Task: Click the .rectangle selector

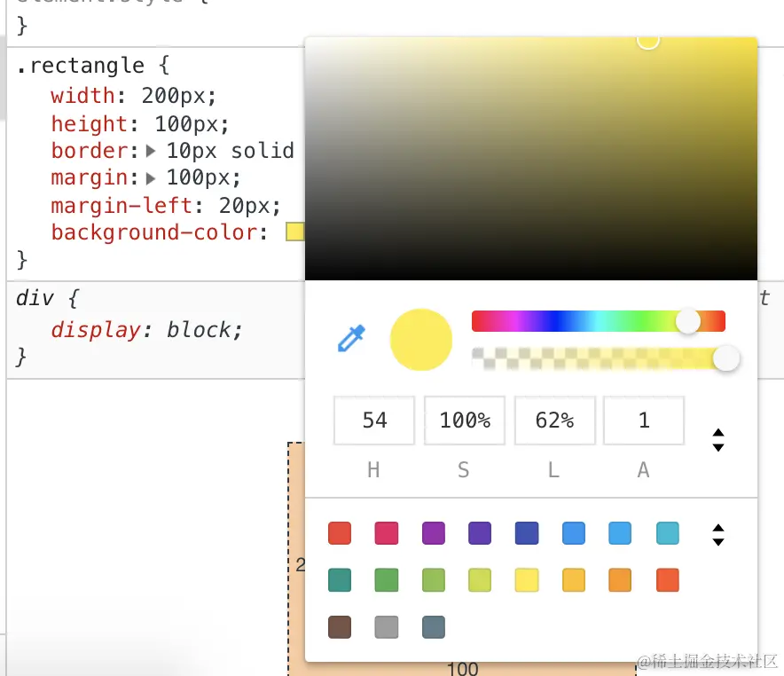Action: click(80, 66)
